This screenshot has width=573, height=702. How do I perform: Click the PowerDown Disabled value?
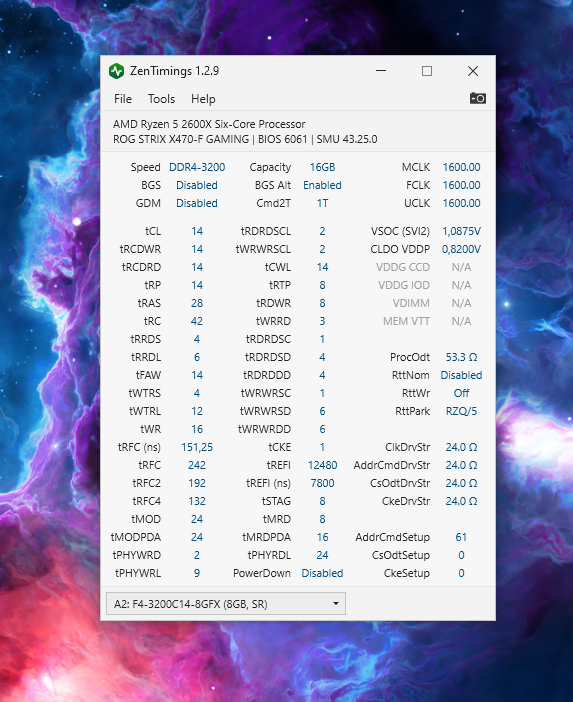[322, 573]
